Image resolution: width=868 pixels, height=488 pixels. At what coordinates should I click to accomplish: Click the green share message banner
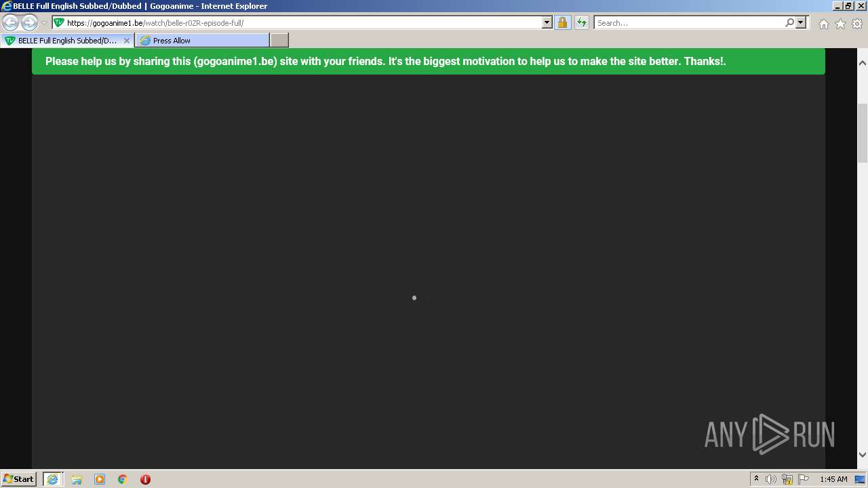pyautogui.click(x=429, y=61)
